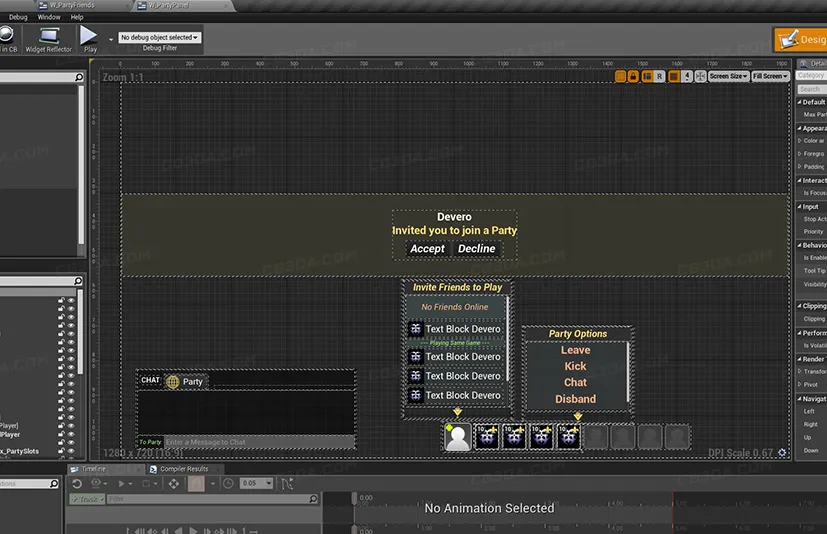This screenshot has height=534, width=827.
Task: Open the curve editor icon in the timeline toolbar
Action: 287,483
